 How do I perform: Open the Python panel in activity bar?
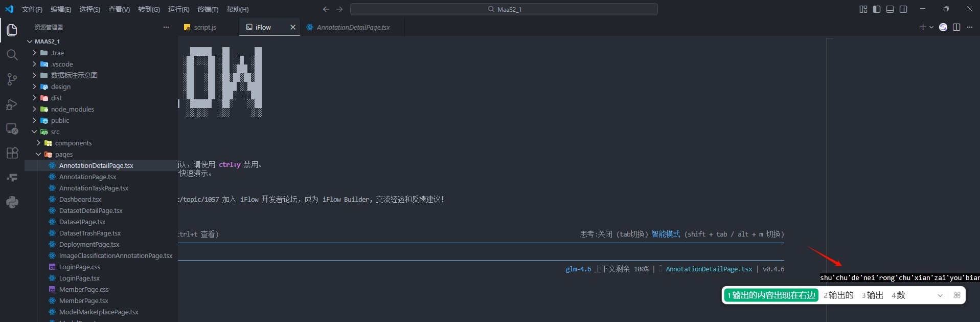tap(12, 202)
